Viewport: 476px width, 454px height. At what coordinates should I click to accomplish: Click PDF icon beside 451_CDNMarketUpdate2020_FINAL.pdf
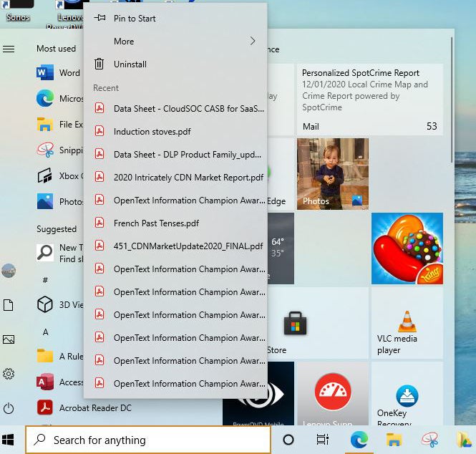pyautogui.click(x=99, y=246)
